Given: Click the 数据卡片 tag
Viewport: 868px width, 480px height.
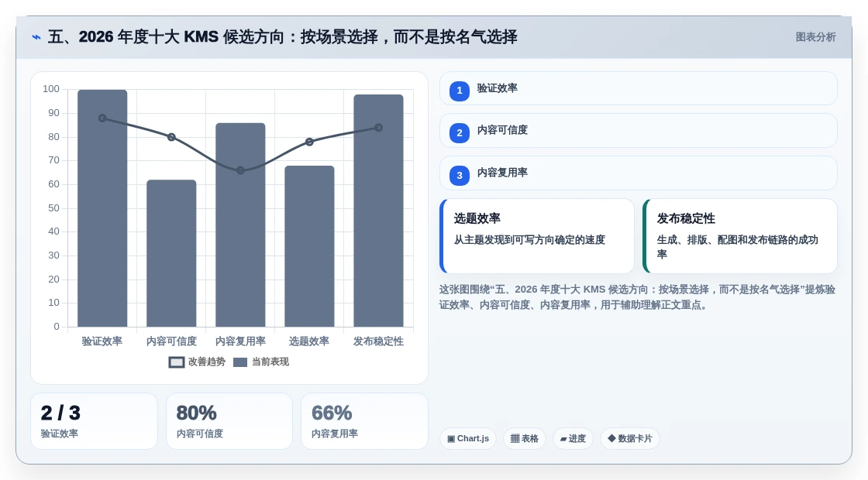Looking at the screenshot, I should tap(630, 438).
